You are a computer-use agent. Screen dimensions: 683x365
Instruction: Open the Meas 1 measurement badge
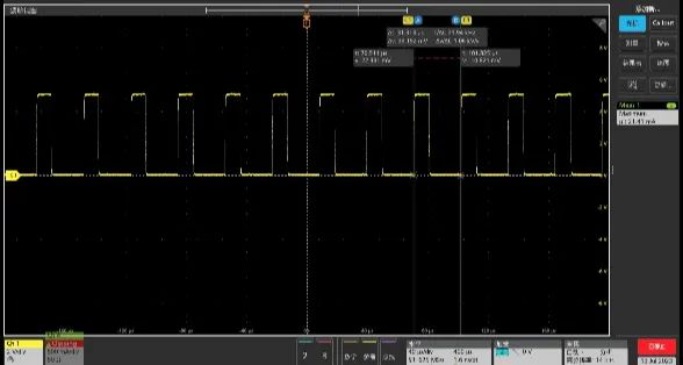[647, 114]
